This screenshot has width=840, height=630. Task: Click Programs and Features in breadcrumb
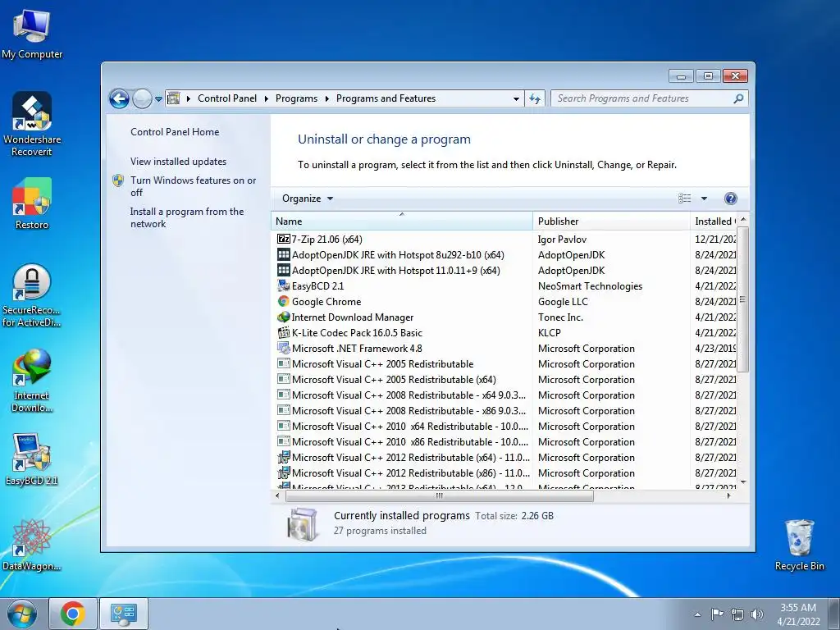click(x=386, y=98)
